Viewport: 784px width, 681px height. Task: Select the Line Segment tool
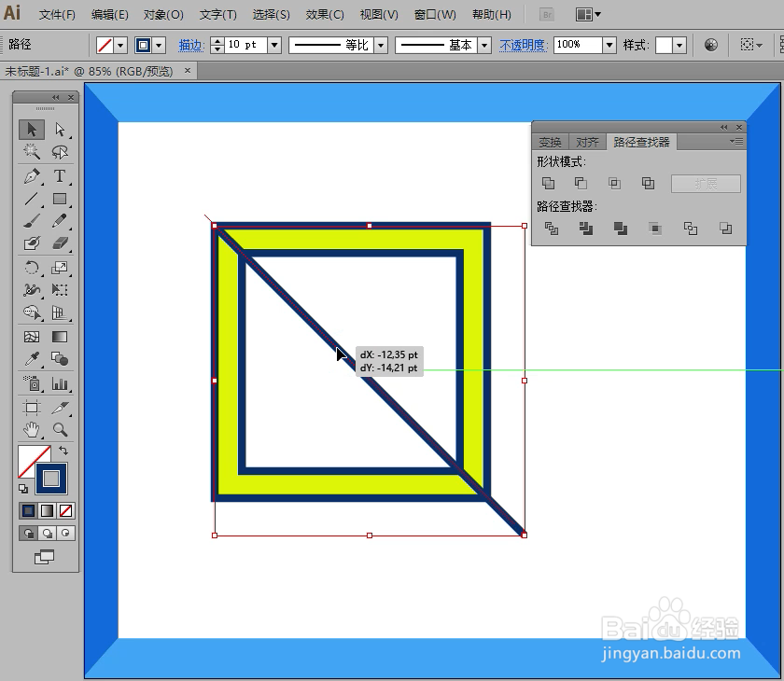(x=32, y=199)
